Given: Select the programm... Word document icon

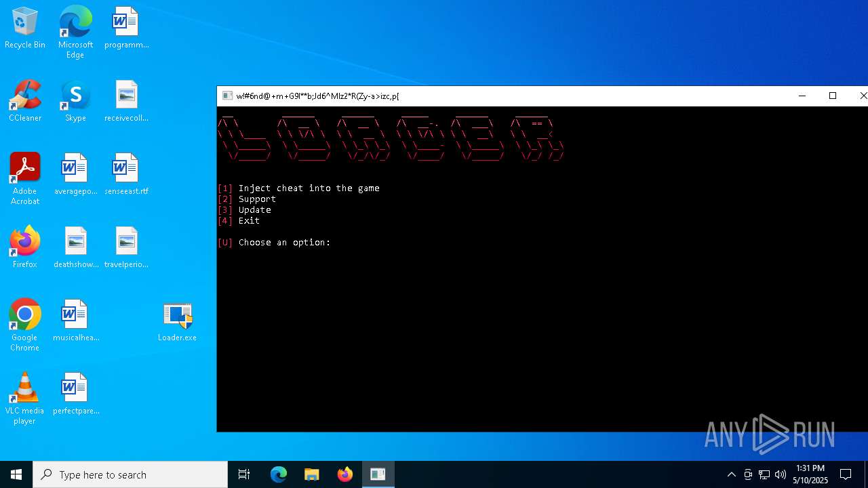Looking at the screenshot, I should (126, 28).
